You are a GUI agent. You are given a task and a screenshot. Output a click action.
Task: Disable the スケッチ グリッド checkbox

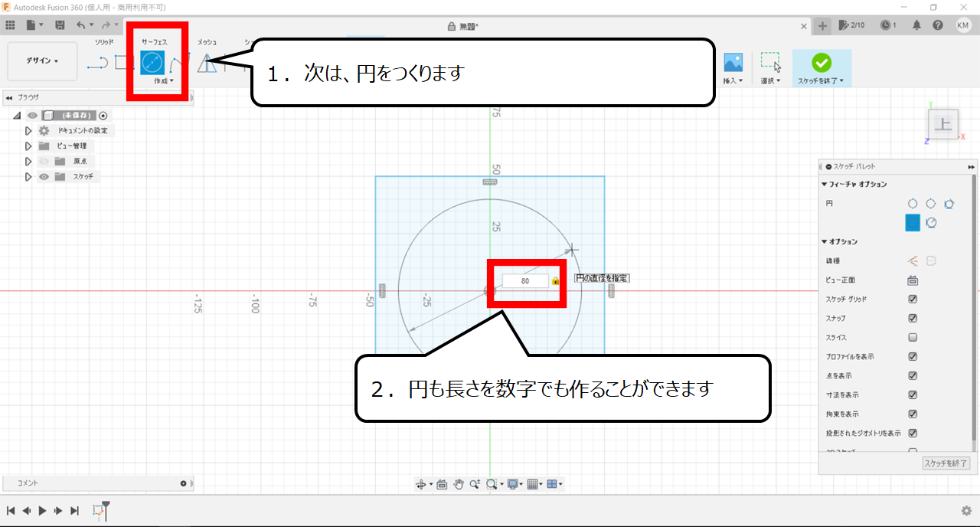pos(913,300)
